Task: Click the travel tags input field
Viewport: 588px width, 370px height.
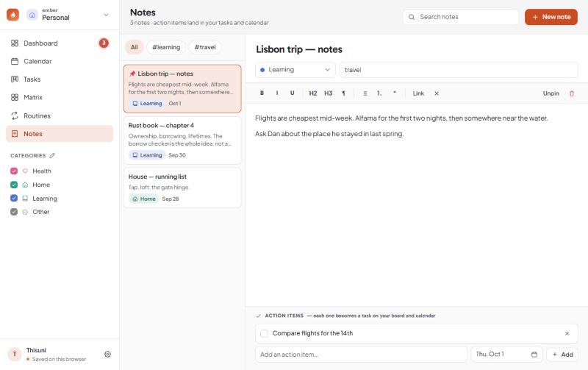Action: tap(459, 70)
